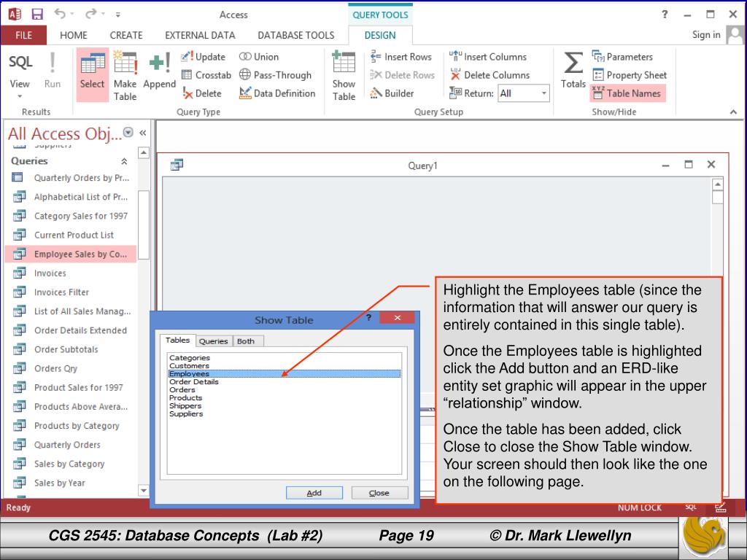Choose the Make Table query type
The width and height of the screenshot is (747, 560).
(x=125, y=75)
